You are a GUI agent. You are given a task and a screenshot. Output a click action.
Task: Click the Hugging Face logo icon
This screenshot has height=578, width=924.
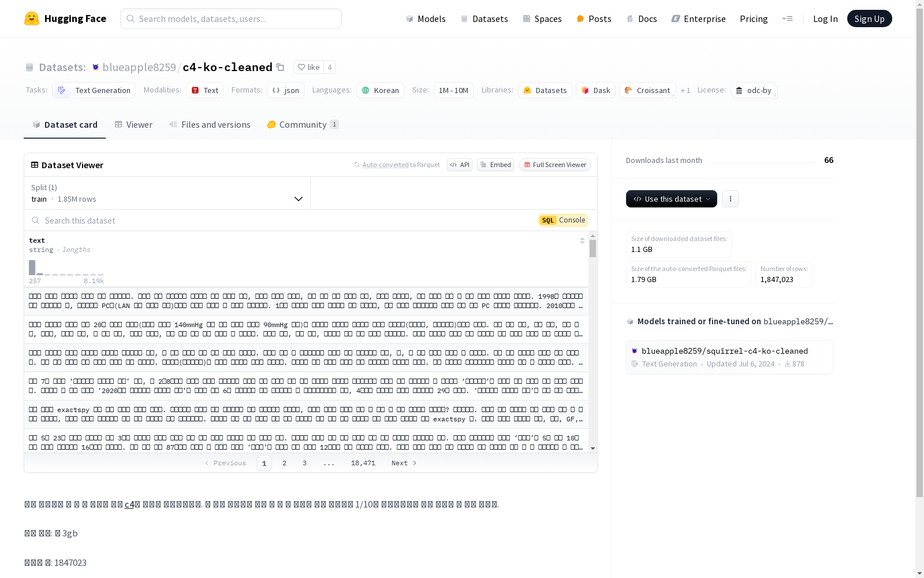[32, 18]
